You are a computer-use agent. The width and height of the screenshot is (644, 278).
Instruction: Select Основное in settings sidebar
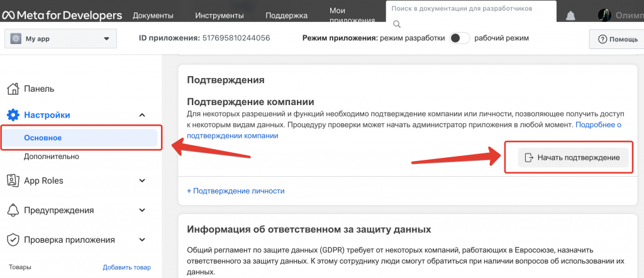pos(80,138)
